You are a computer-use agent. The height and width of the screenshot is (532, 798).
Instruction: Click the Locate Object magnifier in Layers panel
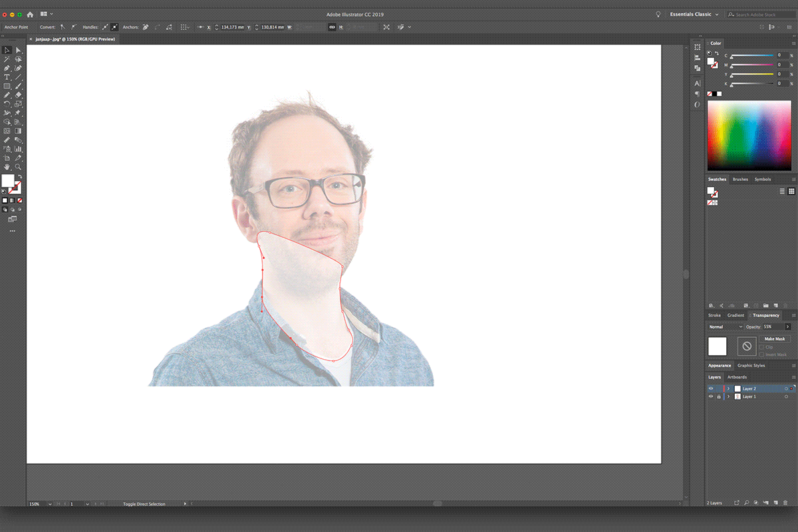pyautogui.click(x=747, y=503)
